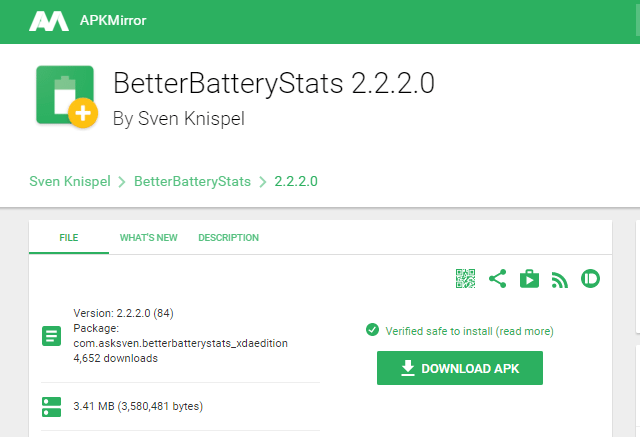Select the File tab
The image size is (640, 437).
click(x=69, y=237)
